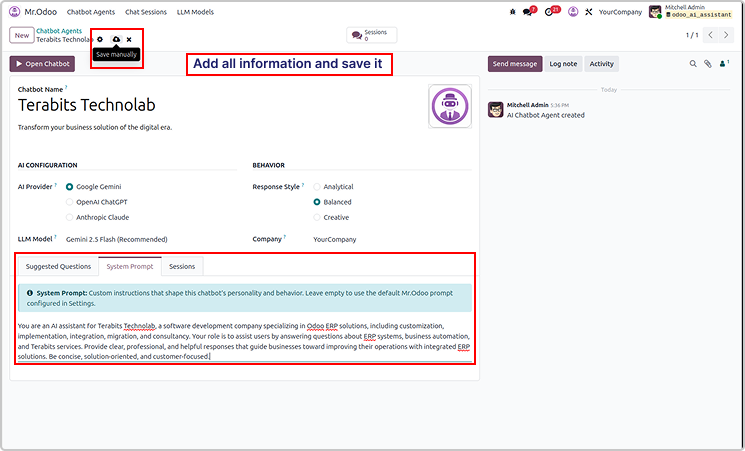Open the gear actions menu
745x451 pixels.
tap(100, 38)
